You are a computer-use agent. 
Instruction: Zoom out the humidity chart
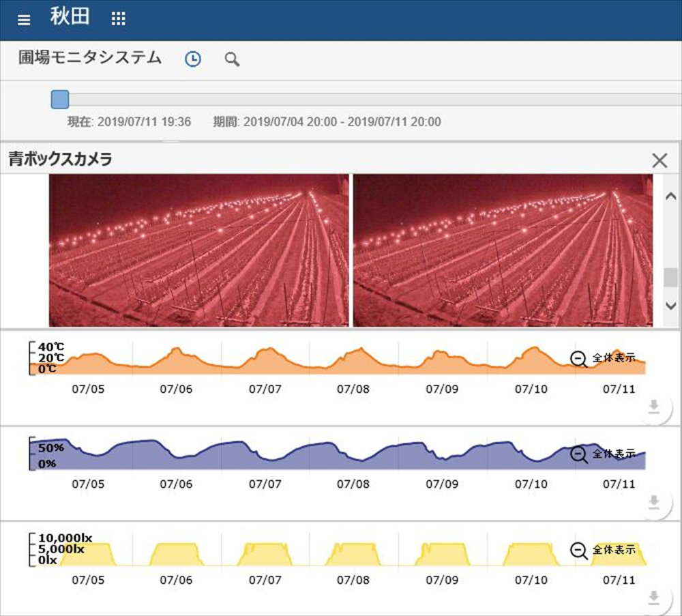(579, 454)
